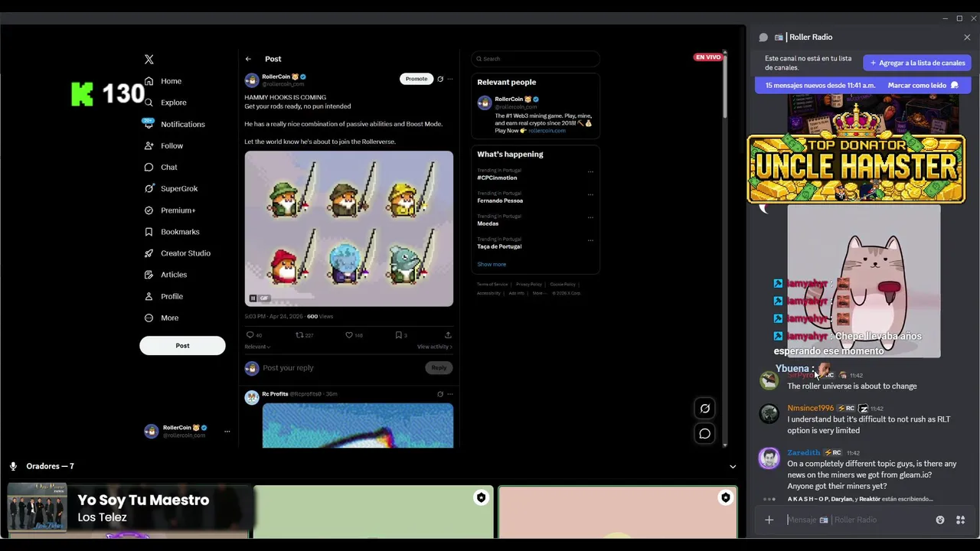Click username Nmsince1996 in chat

click(811, 409)
